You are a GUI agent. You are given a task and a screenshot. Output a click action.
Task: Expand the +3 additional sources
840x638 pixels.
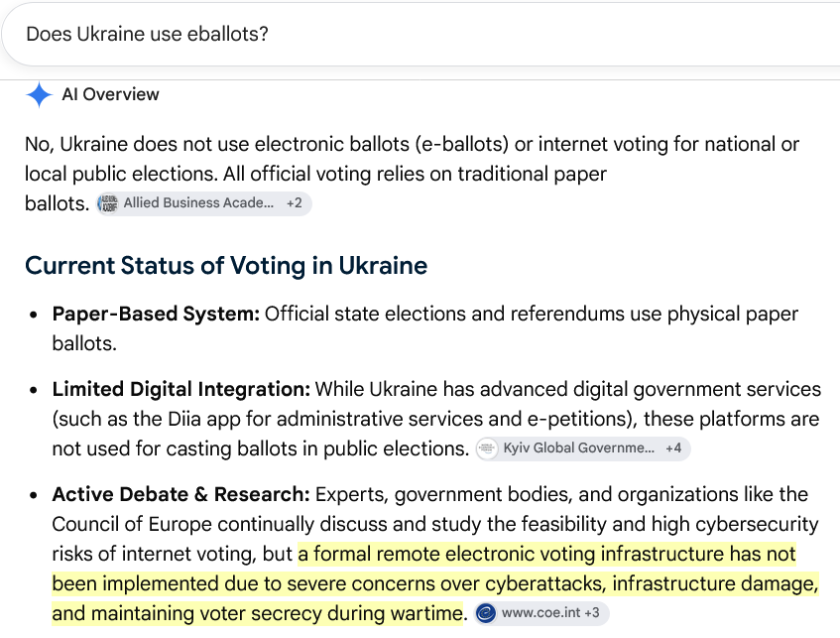591,613
